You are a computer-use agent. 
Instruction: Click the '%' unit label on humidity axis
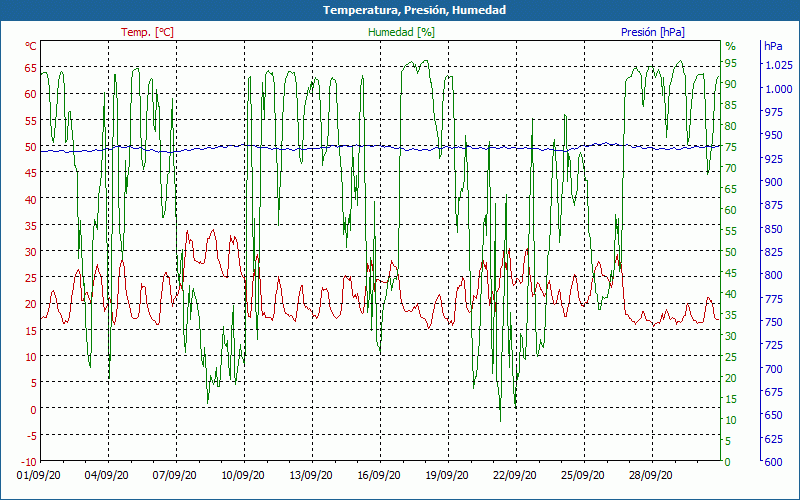[731, 46]
